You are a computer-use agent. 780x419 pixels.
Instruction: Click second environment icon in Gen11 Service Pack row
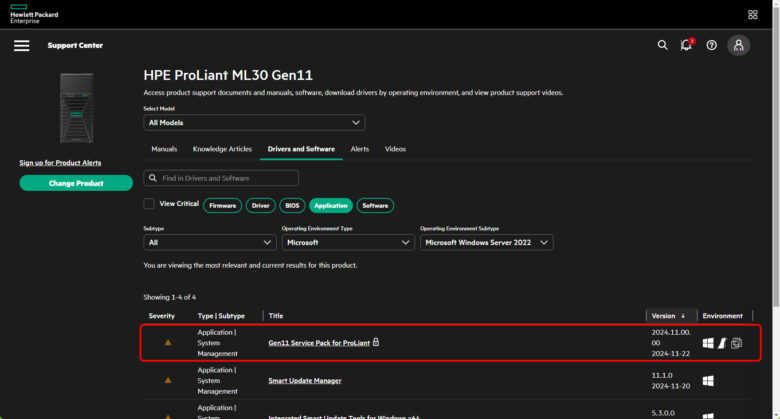(x=722, y=343)
